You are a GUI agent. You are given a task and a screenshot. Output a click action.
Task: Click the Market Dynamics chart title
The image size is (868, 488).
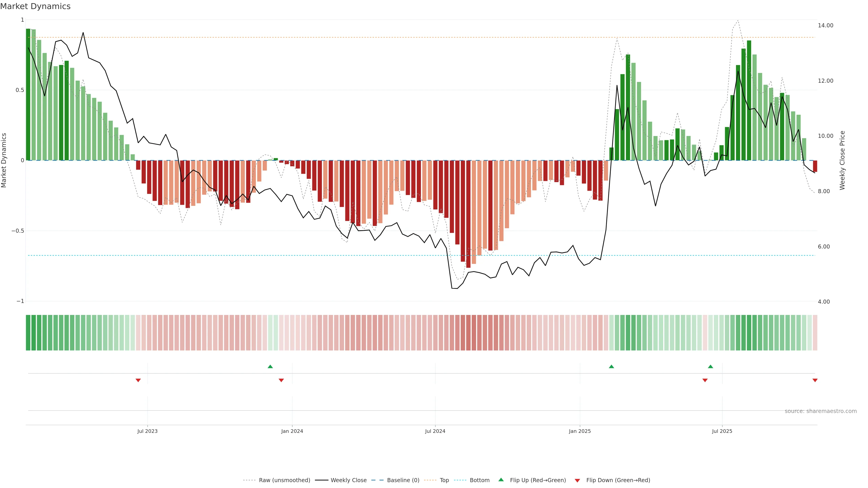pos(35,6)
